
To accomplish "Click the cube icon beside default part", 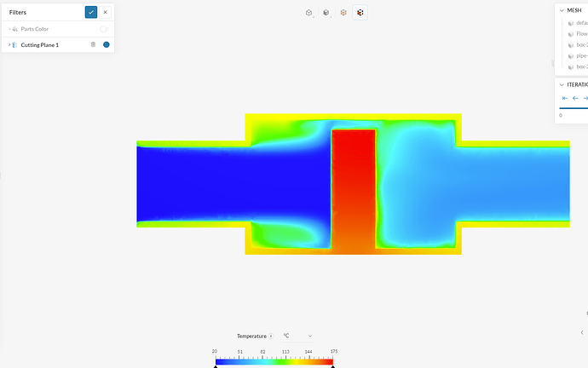I will (571, 23).
